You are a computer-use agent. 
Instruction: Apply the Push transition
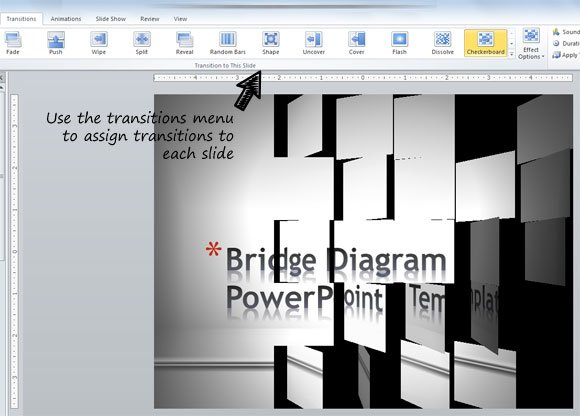pyautogui.click(x=55, y=43)
